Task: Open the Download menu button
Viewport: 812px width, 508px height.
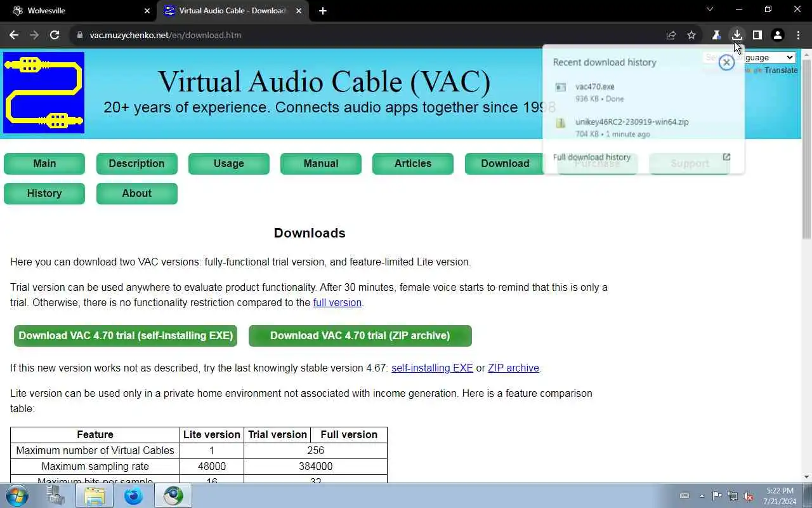Action: tap(505, 163)
